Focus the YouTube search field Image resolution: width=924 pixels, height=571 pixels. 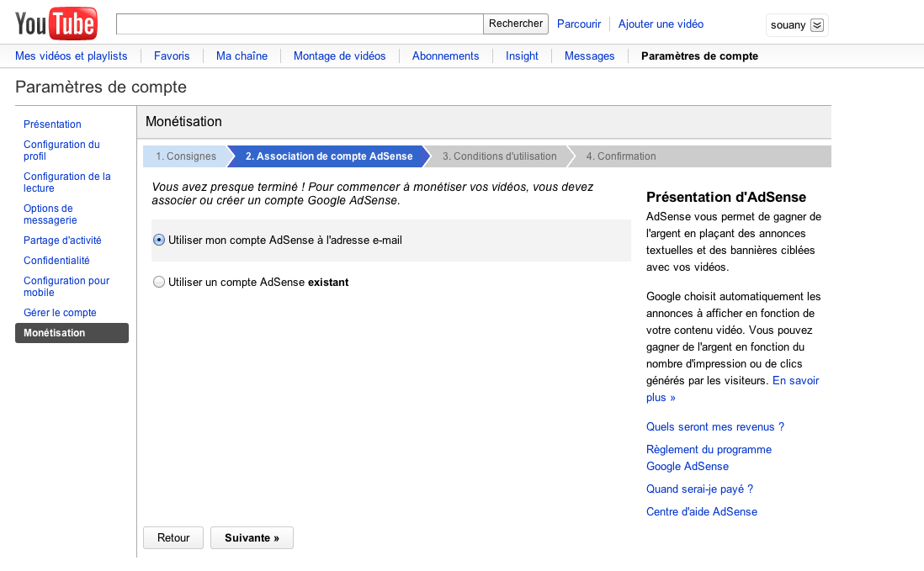[300, 24]
